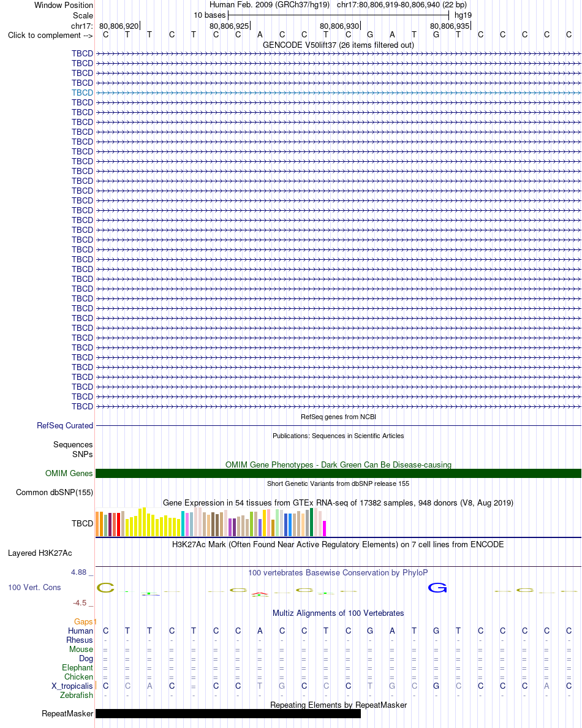Click the chr17:80,806,919-80,806,940 position text
Screen dimensions: 582x728
click(402, 5)
